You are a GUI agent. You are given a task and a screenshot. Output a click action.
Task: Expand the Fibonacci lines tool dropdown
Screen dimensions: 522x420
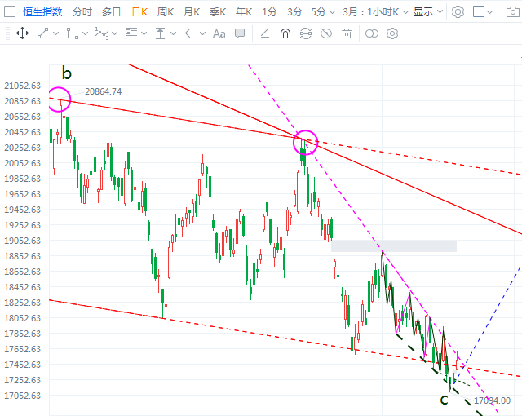coord(144,33)
